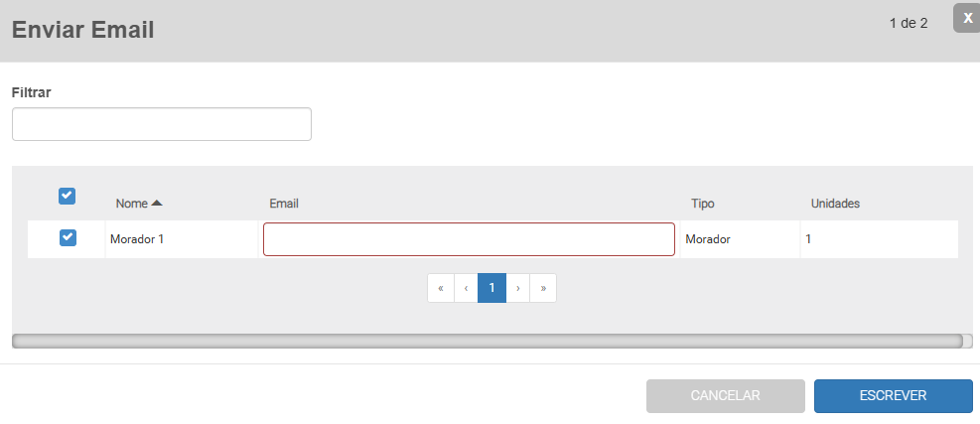Click the Unidades value 1 cell

pos(808,239)
